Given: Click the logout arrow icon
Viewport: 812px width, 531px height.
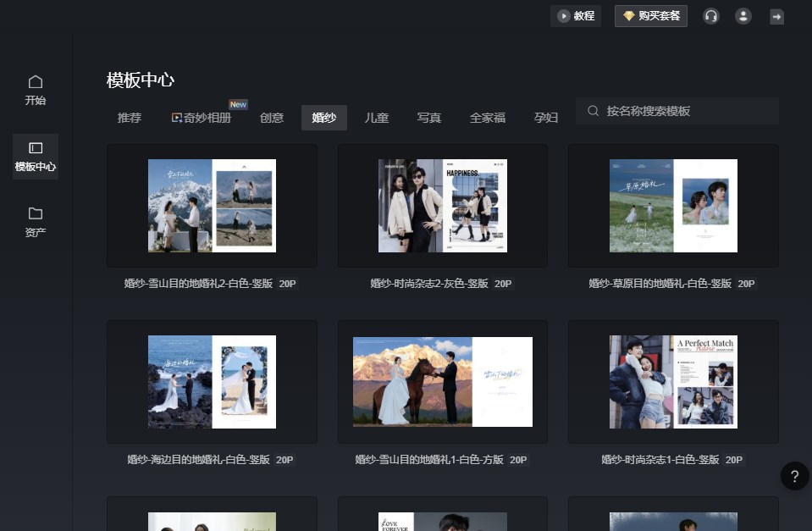Looking at the screenshot, I should (x=776, y=17).
